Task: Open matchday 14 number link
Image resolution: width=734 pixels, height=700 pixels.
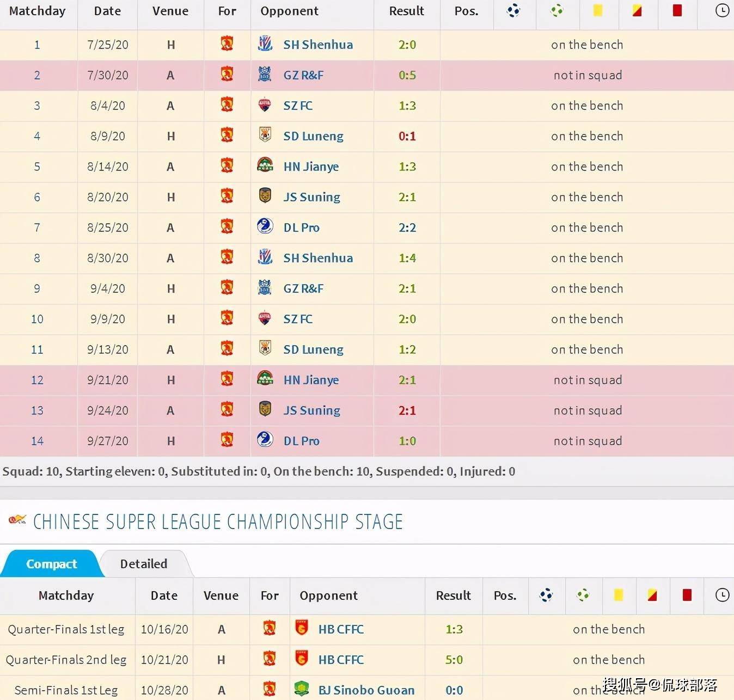Action: tap(37, 441)
